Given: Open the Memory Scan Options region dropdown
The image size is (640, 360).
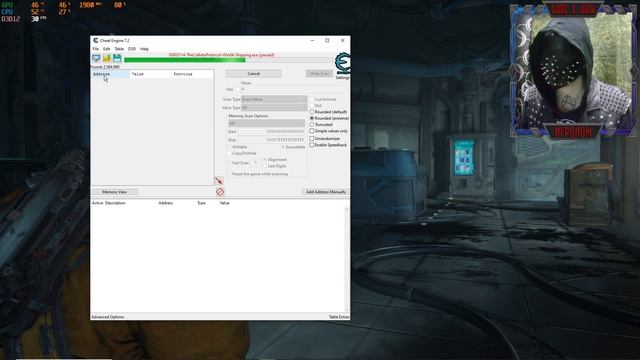Looking at the screenshot, I should pos(267,123).
